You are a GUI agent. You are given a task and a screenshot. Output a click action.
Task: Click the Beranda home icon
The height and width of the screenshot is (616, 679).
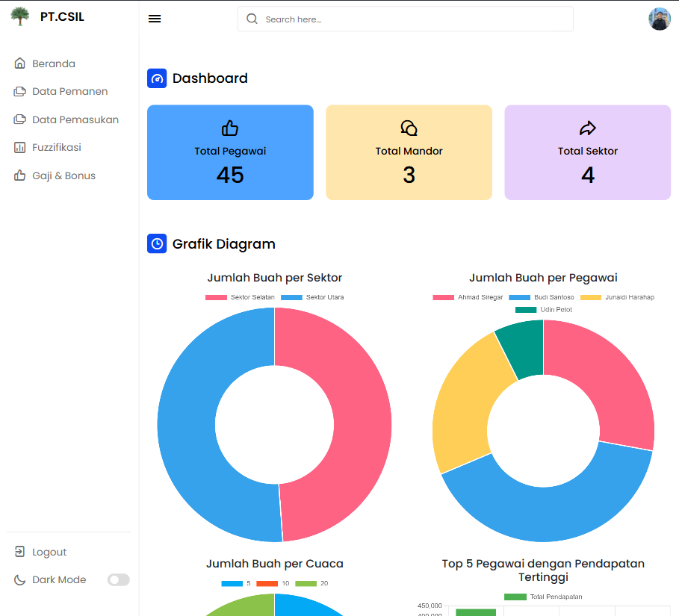(x=19, y=63)
